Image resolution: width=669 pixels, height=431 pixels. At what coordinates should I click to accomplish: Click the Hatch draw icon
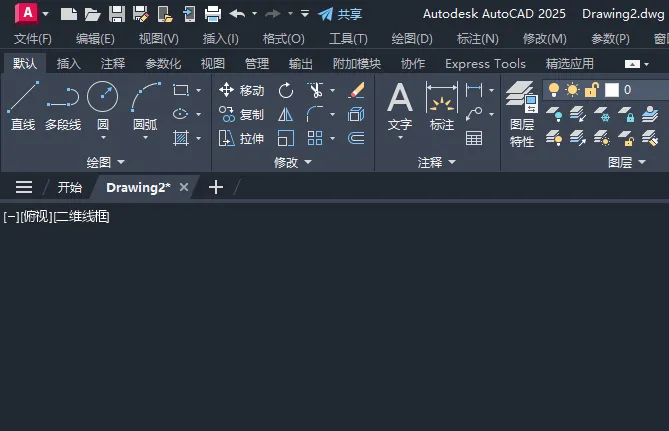tap(181, 138)
